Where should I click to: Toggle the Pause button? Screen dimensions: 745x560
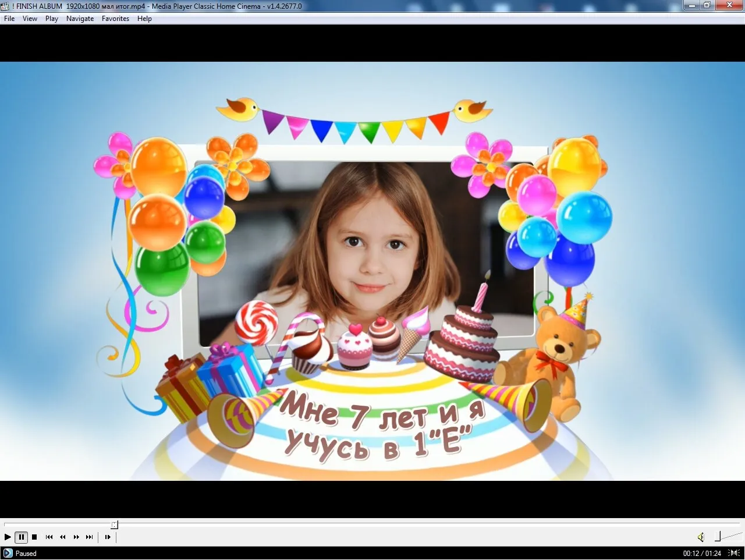tap(21, 537)
